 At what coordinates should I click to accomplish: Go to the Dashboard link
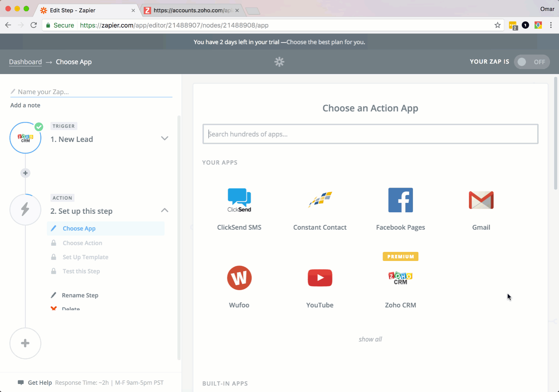tap(25, 62)
